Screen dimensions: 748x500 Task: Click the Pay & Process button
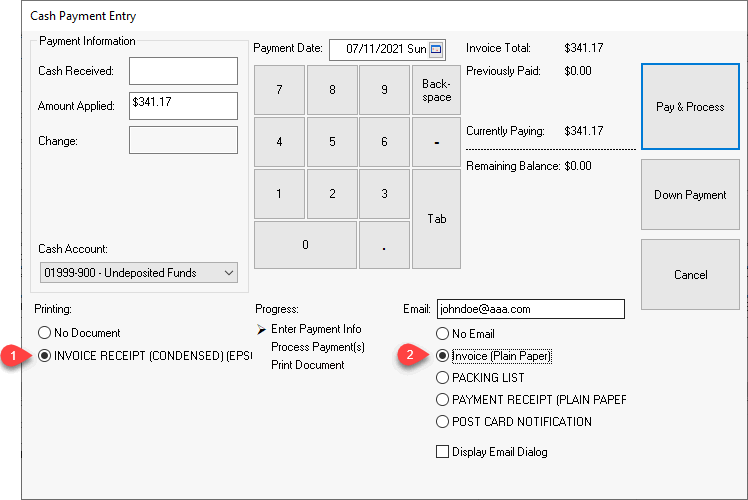690,107
